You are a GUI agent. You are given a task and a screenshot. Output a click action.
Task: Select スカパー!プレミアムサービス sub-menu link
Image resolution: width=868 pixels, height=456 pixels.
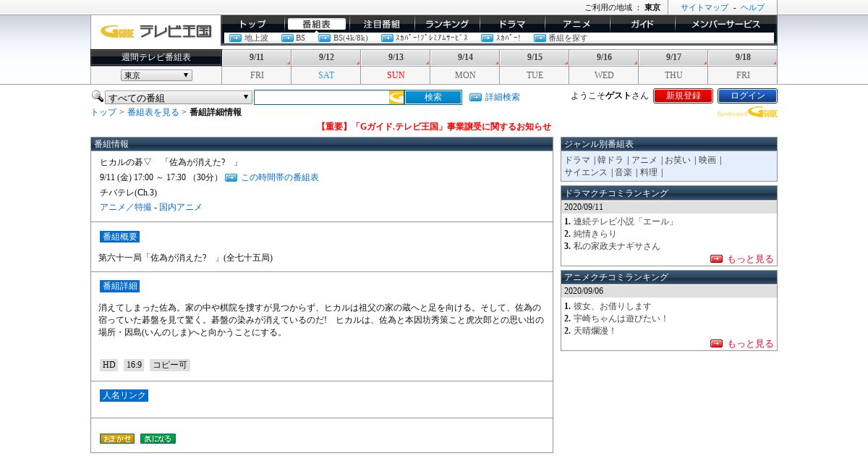coord(432,38)
